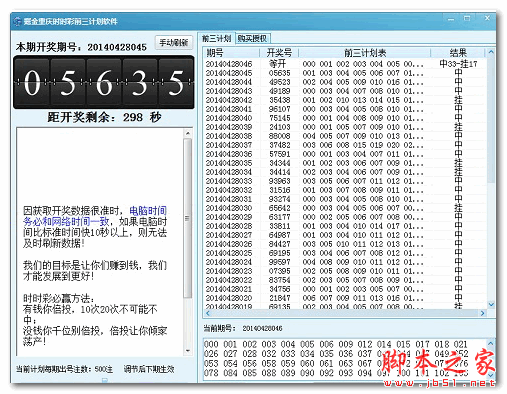Click the 期号 column header
This screenshot has height=394, width=507.
[231, 53]
